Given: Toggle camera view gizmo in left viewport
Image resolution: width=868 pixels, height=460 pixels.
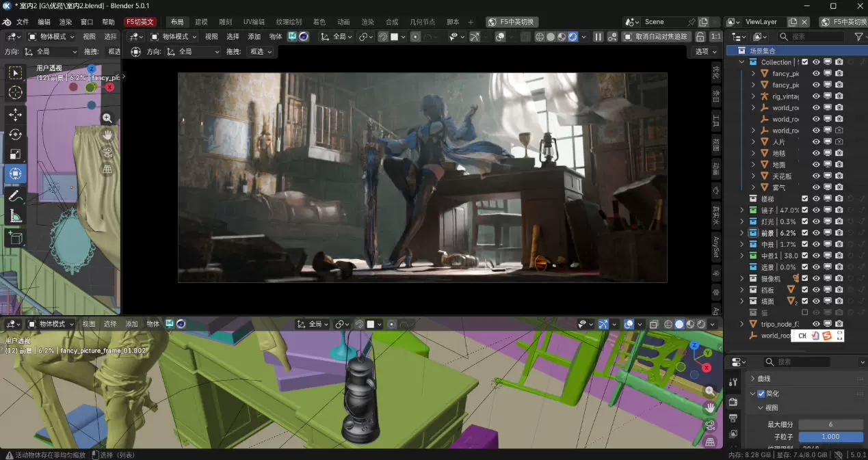Looking at the screenshot, I should click(x=107, y=152).
